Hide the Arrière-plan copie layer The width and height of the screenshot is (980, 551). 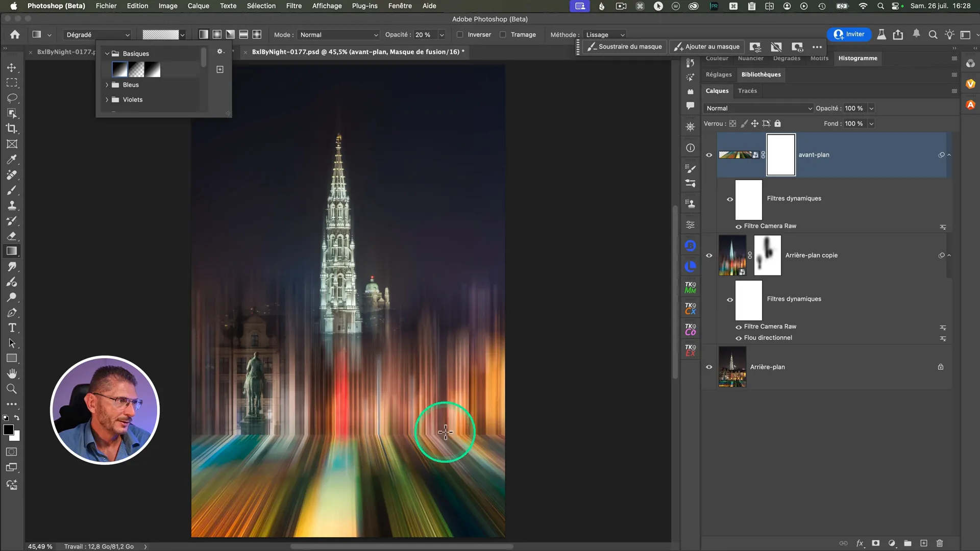click(709, 256)
